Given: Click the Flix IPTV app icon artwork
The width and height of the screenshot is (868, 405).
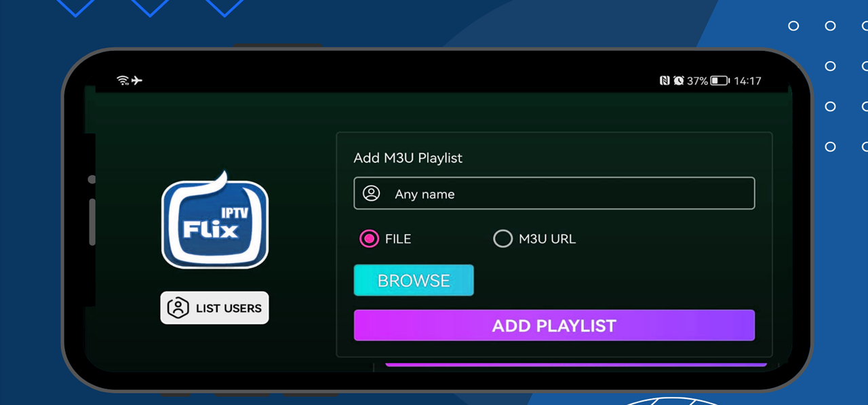Looking at the screenshot, I should [x=214, y=218].
